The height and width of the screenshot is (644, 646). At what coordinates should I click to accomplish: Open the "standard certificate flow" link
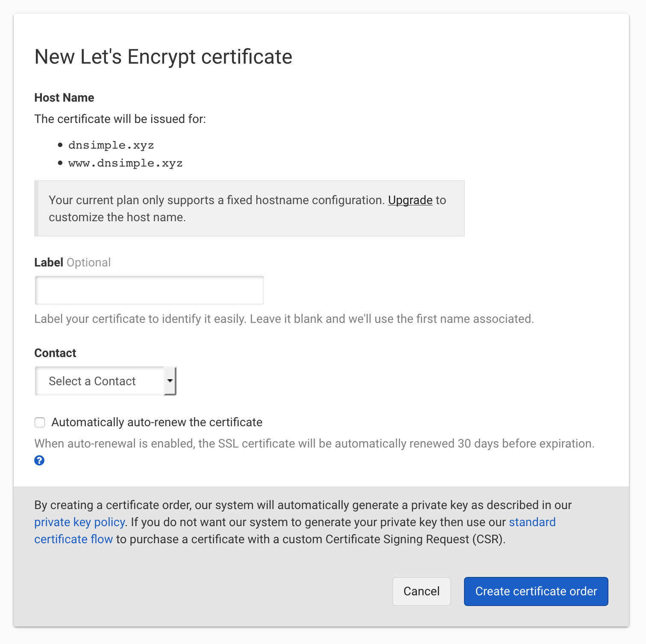point(532,522)
